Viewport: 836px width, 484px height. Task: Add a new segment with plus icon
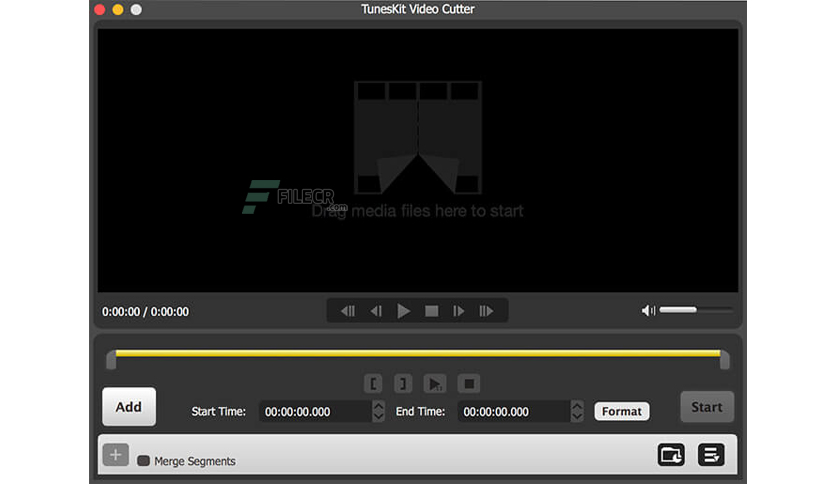(116, 455)
